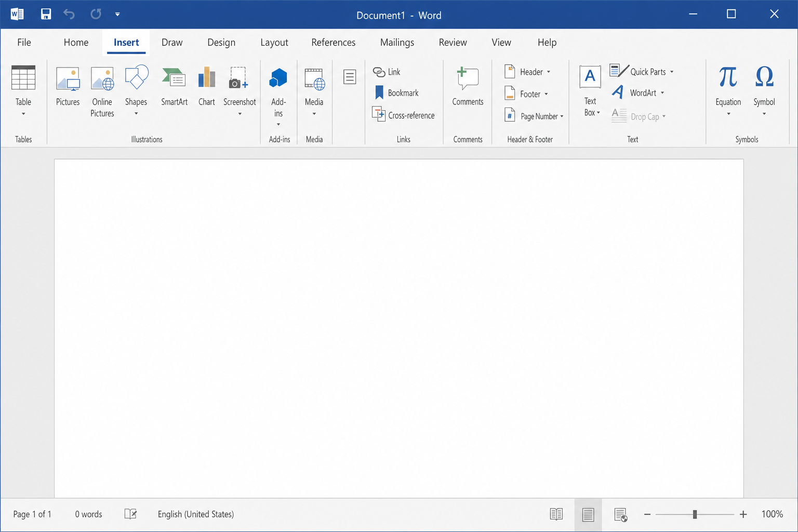
Task: Insert an Equation
Action: [x=728, y=91]
